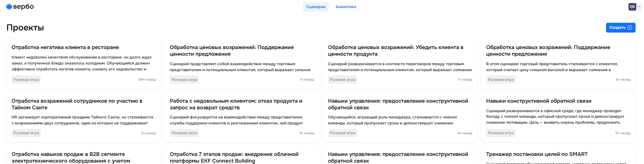Select the B2B electrical equipment sales project
Image resolution: width=644 pixels, height=164 pixels.
click(71, 157)
